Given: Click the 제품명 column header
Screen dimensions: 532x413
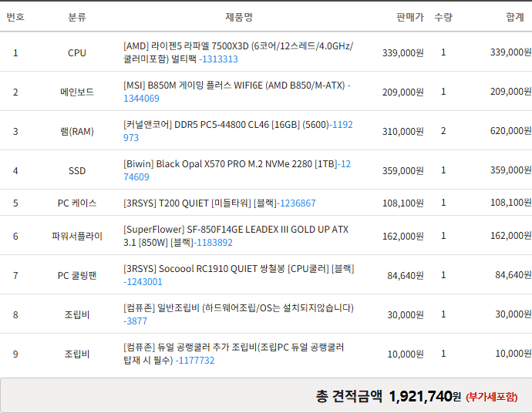Looking at the screenshot, I should click(239, 17).
